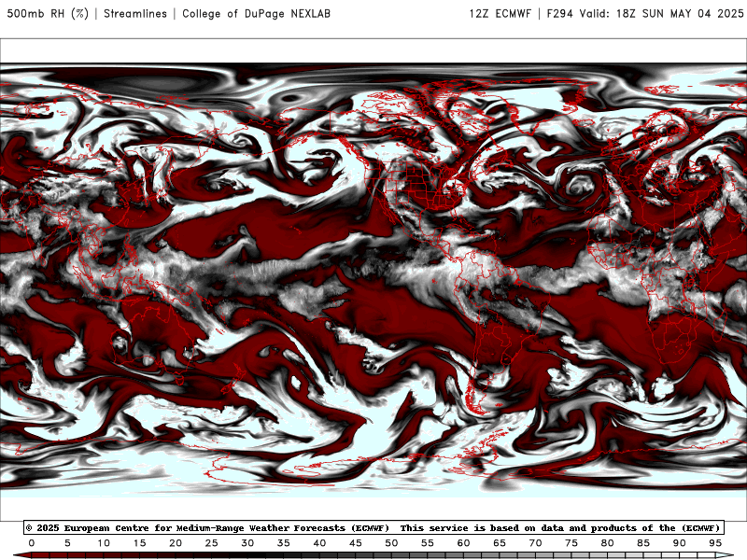Screen dimensions: 747x560
Task: Click the "20" label on color scale
Action: [x=176, y=543]
